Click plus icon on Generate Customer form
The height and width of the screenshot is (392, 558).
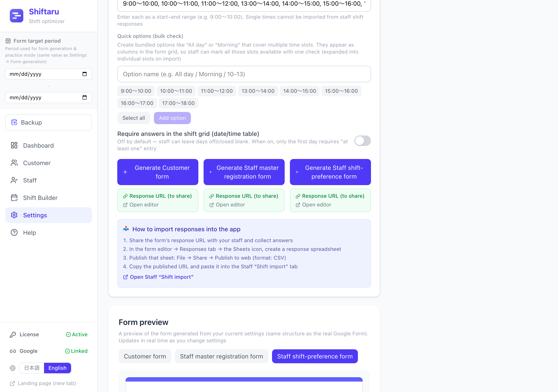coord(125,172)
